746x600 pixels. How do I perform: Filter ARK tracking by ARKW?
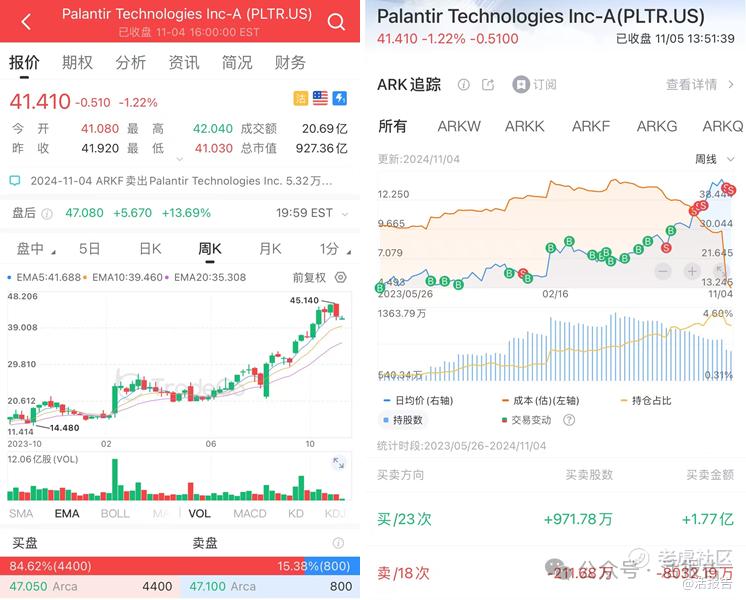459,127
